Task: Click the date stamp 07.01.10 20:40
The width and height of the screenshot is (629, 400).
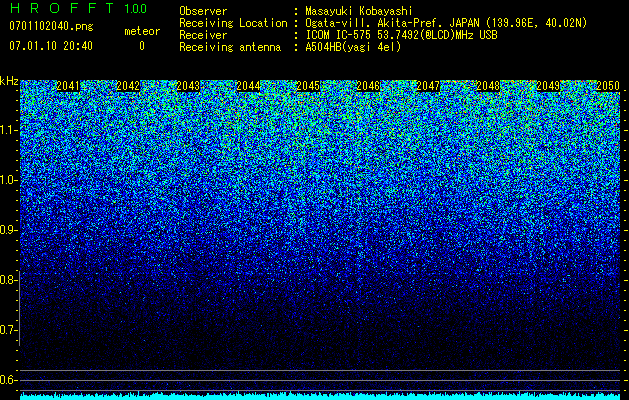Action: [51, 46]
